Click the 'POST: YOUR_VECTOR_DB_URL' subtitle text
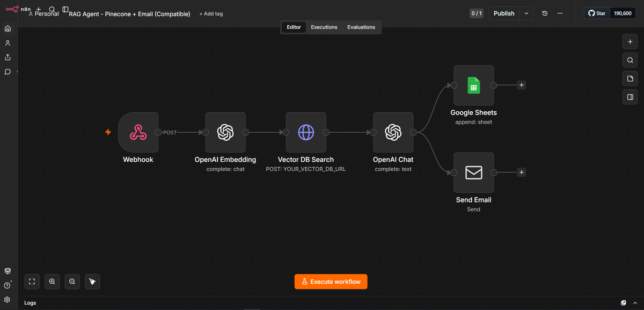Viewport: 644px width, 310px height. click(x=306, y=169)
